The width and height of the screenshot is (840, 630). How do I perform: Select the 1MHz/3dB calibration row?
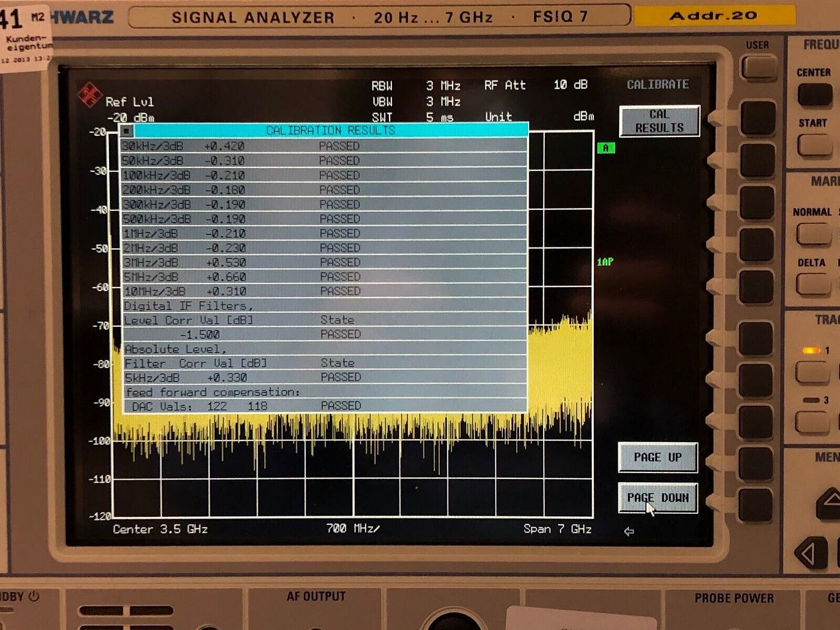click(324, 233)
